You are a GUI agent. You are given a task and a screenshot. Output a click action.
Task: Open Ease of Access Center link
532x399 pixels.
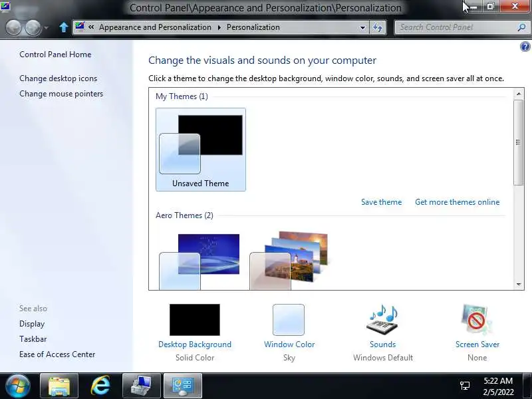pos(57,354)
